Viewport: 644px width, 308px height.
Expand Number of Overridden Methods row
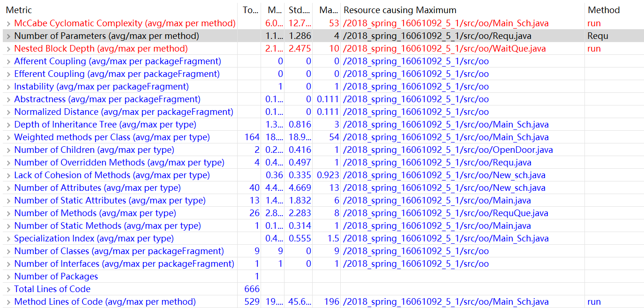[8, 163]
